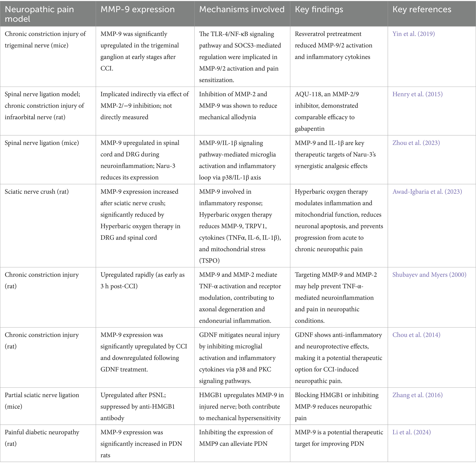Follow the Li et al. (2024) link
The width and height of the screenshot is (476, 466).
[411, 432]
